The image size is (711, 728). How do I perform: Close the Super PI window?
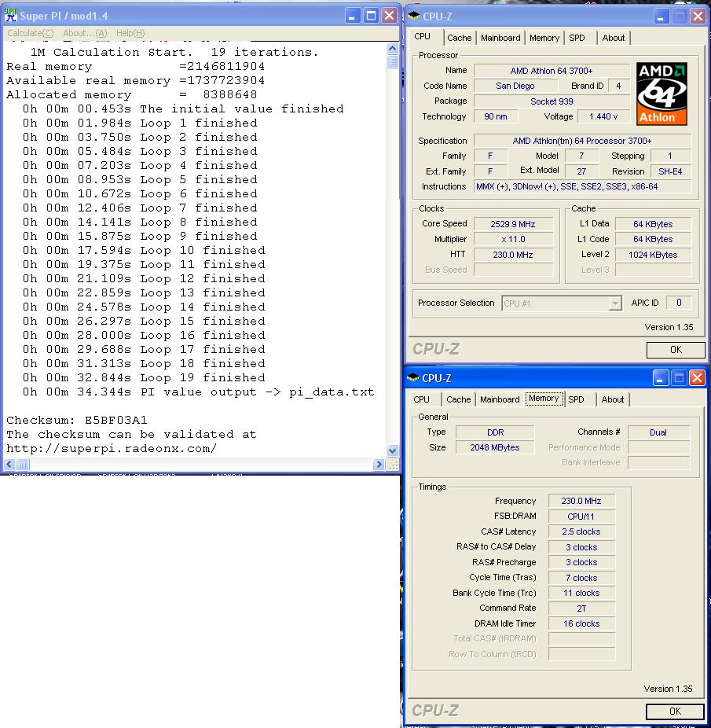click(389, 17)
